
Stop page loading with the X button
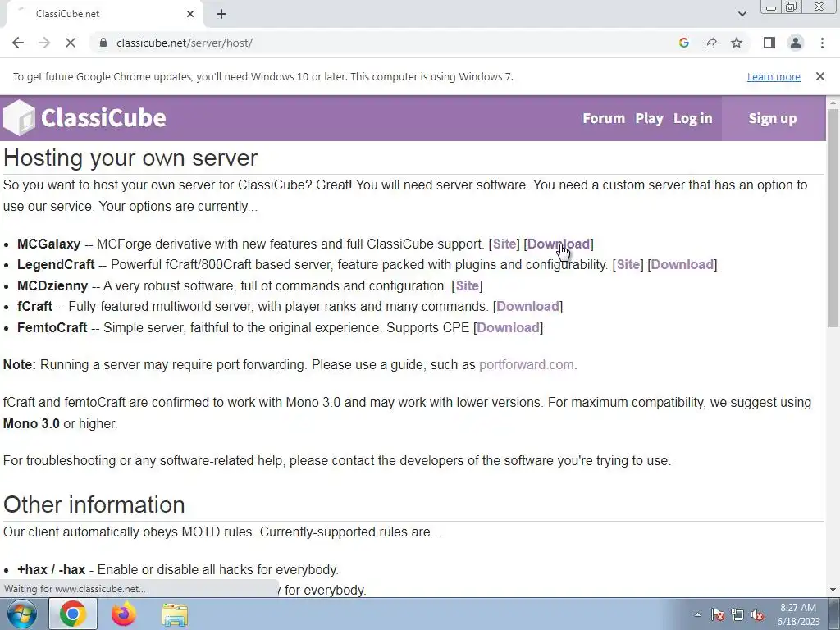[x=71, y=43]
